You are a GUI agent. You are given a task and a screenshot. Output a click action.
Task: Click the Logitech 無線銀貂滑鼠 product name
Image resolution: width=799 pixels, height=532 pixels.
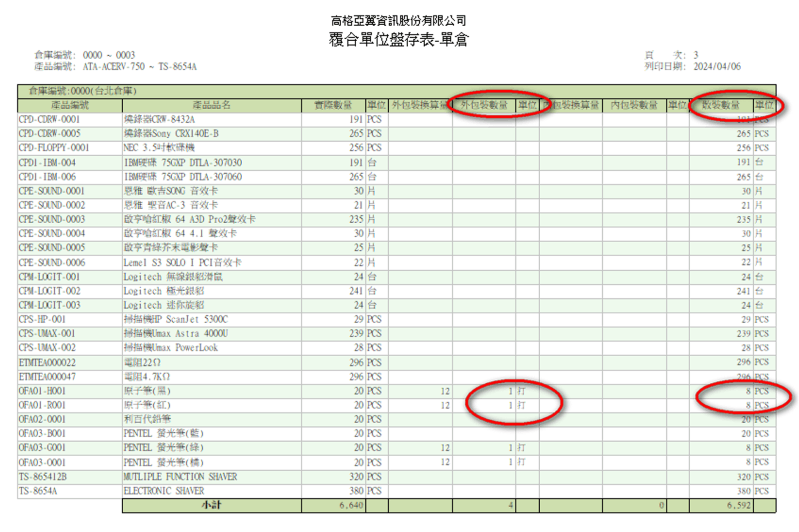click(x=173, y=277)
